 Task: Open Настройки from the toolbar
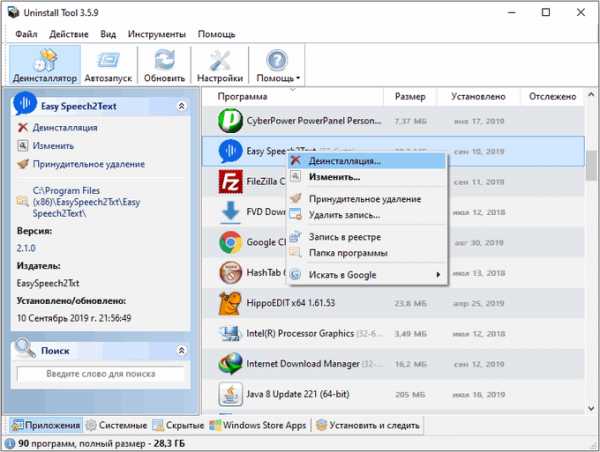(x=220, y=65)
